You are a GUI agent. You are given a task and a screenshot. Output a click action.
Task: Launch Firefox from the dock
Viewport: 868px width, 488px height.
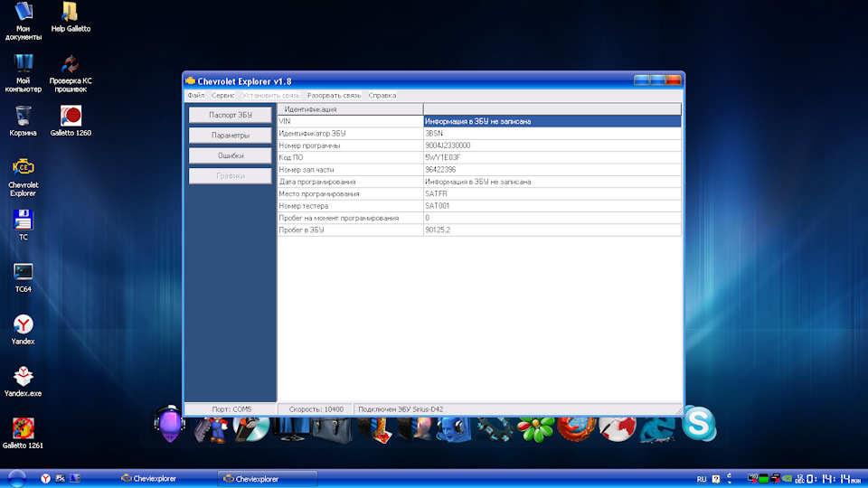pyautogui.click(x=576, y=429)
